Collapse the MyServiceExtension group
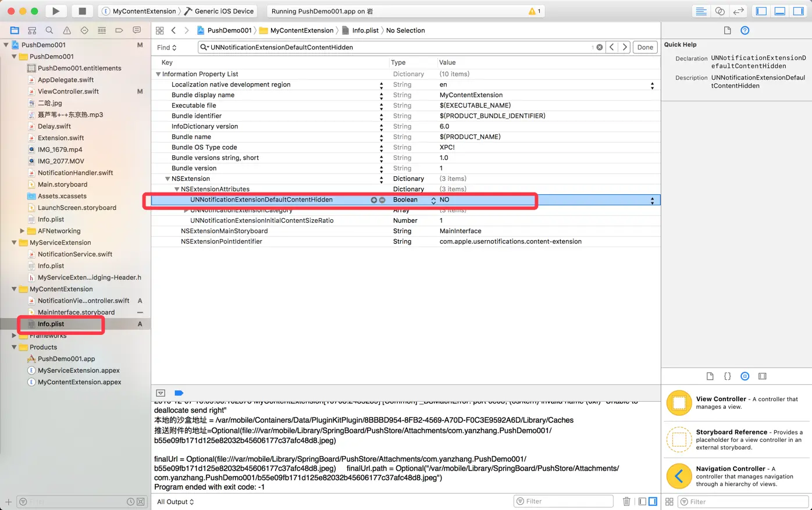This screenshot has width=812, height=510. [x=15, y=242]
